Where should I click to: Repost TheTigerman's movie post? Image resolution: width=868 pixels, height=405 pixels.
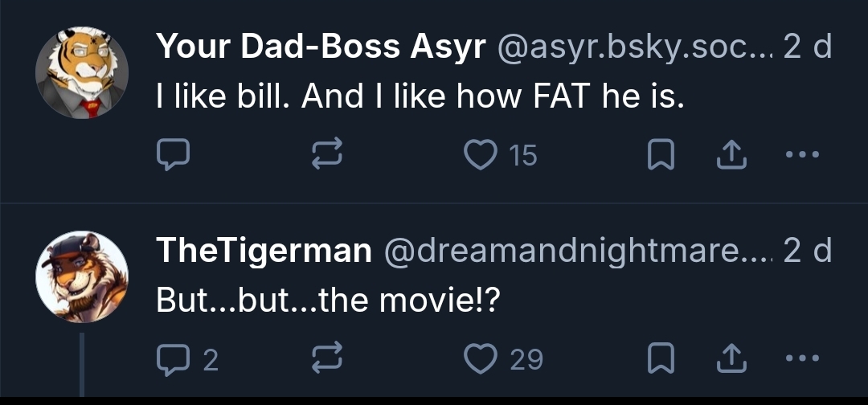tap(327, 359)
